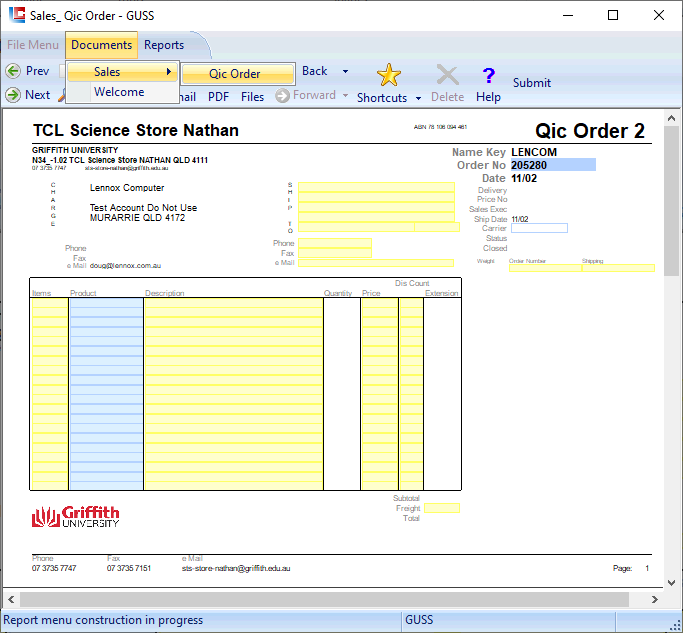Open the File Menu
The image size is (683, 633).
click(33, 45)
